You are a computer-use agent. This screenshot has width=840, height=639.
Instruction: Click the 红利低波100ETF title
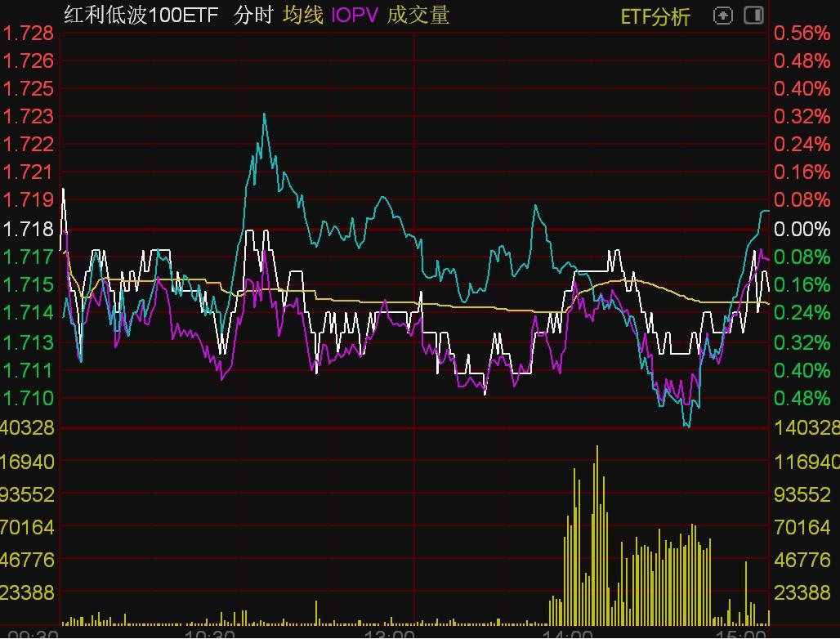141,15
